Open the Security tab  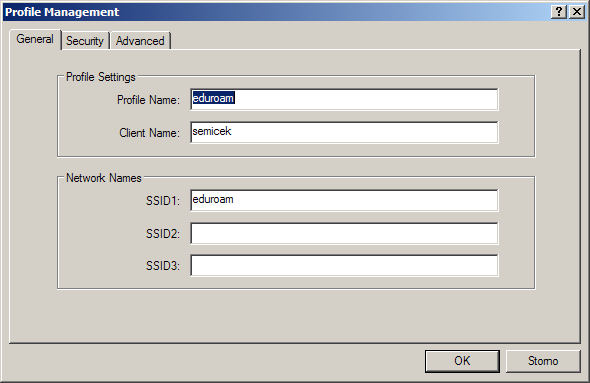pyautogui.click(x=85, y=41)
